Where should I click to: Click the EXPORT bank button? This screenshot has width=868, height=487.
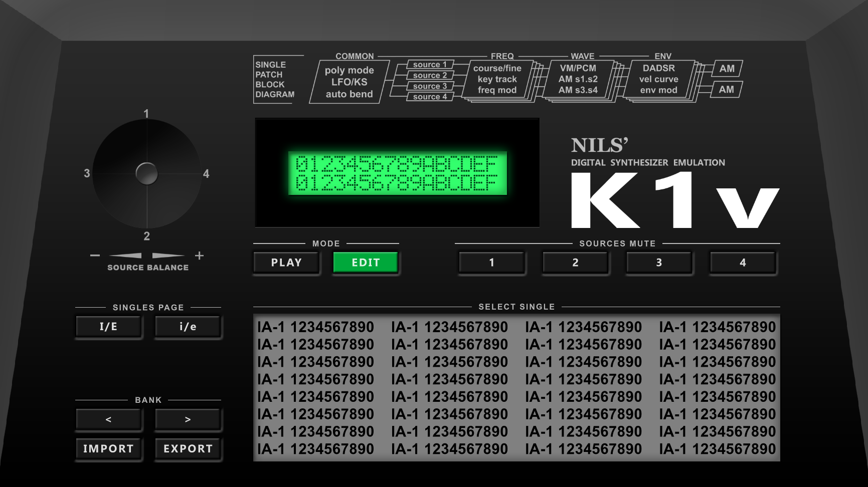point(188,449)
